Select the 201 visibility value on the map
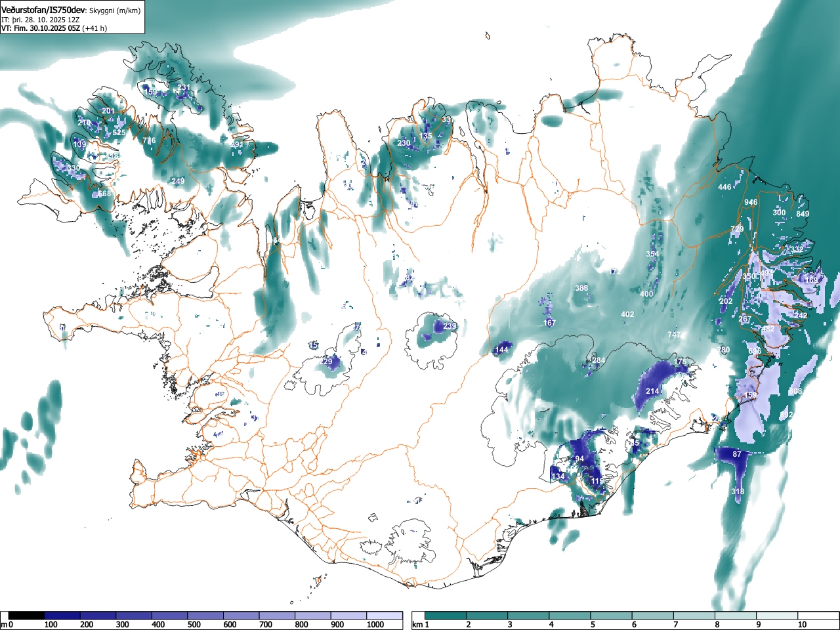 (x=108, y=111)
